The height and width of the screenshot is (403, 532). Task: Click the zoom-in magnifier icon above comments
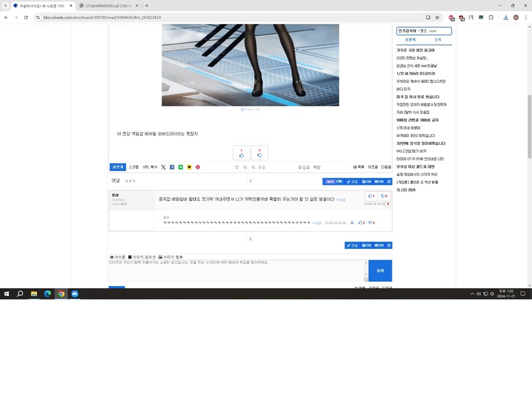pos(245,167)
